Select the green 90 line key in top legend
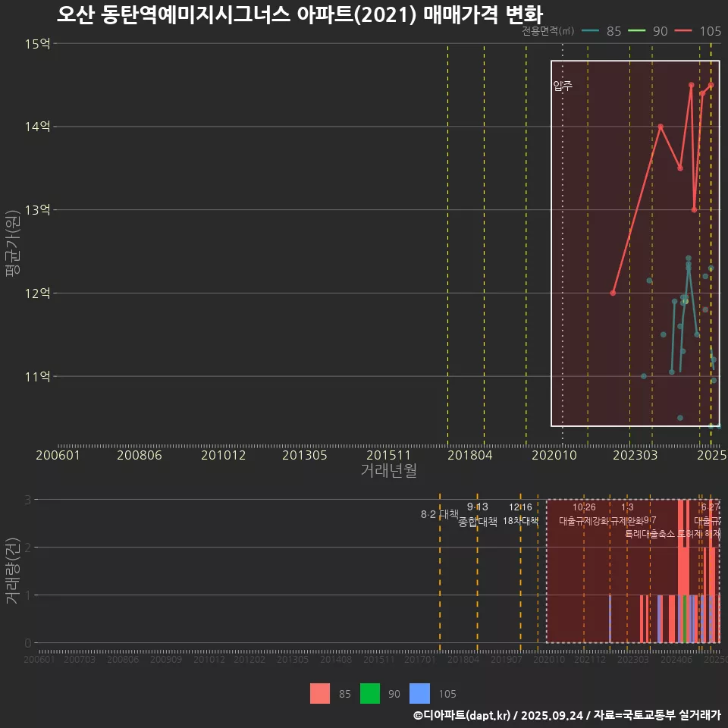 click(x=636, y=31)
